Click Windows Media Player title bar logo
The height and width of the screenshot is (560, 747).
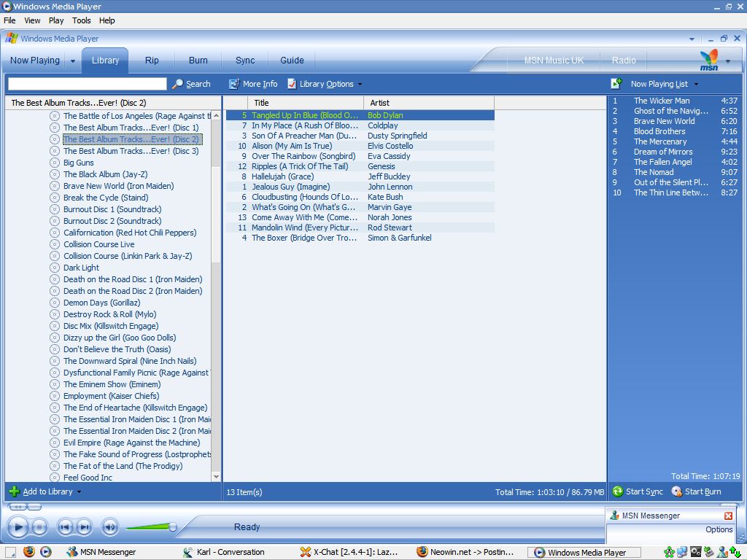pyautogui.click(x=7, y=7)
